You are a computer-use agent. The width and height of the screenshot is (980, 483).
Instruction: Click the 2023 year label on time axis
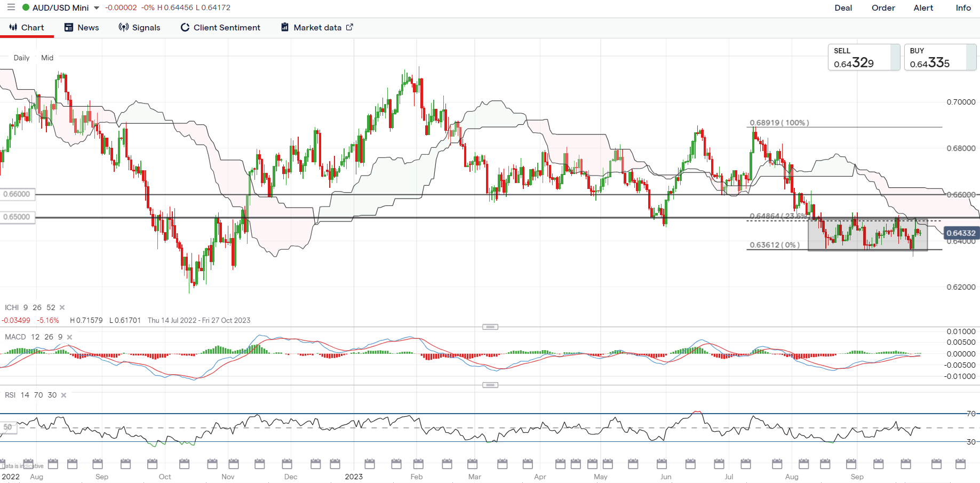(x=354, y=477)
